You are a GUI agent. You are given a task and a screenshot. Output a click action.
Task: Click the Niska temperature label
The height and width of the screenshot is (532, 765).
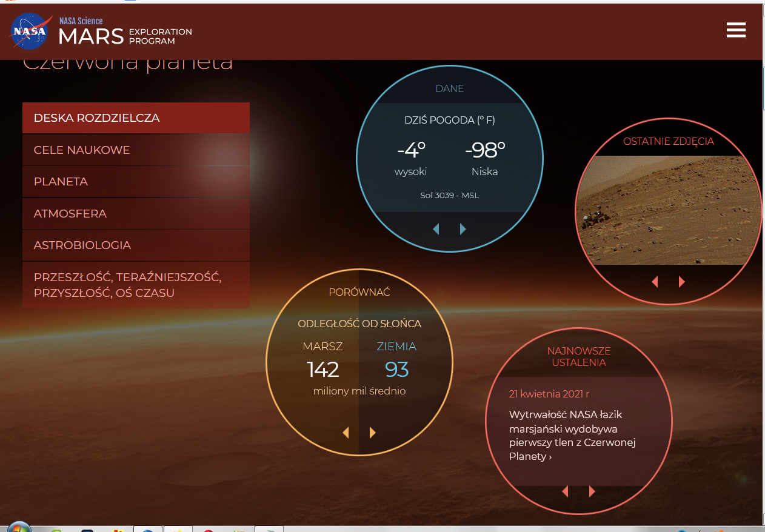[484, 171]
